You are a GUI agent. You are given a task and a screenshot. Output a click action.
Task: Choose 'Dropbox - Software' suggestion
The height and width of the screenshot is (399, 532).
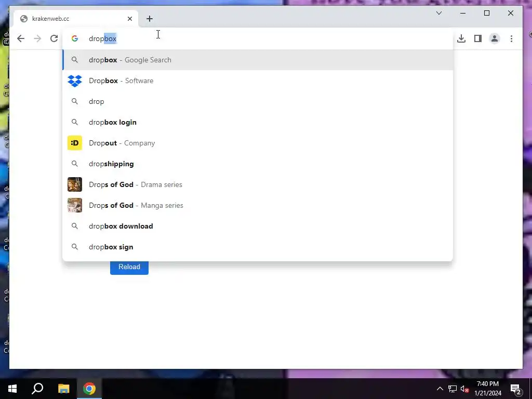(258, 81)
